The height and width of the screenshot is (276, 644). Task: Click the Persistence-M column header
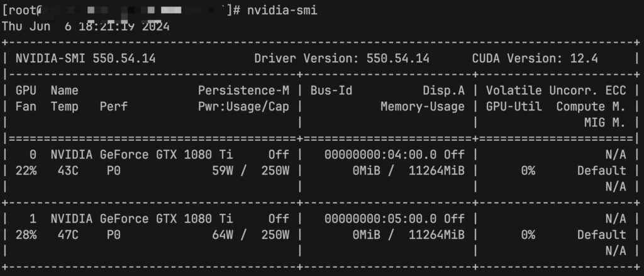pos(243,91)
